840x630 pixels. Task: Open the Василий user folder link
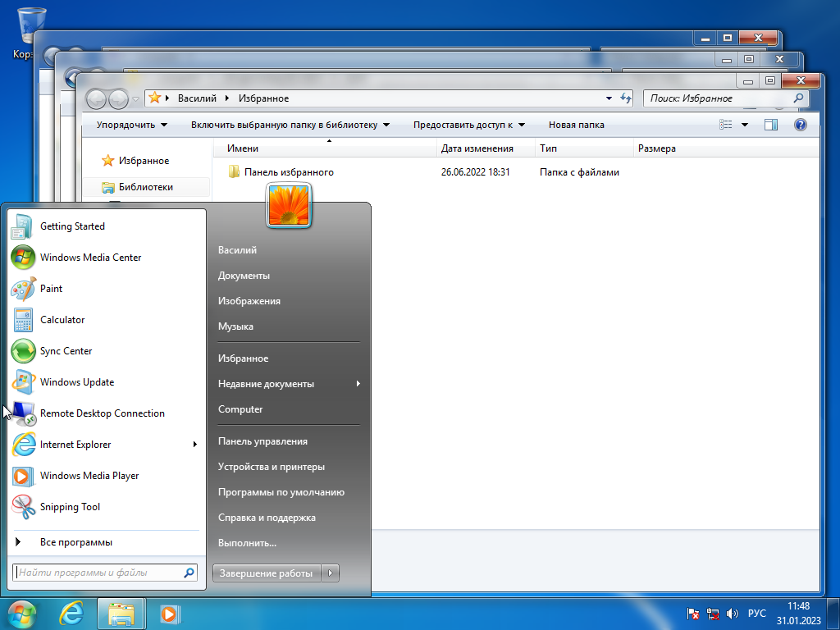click(237, 250)
